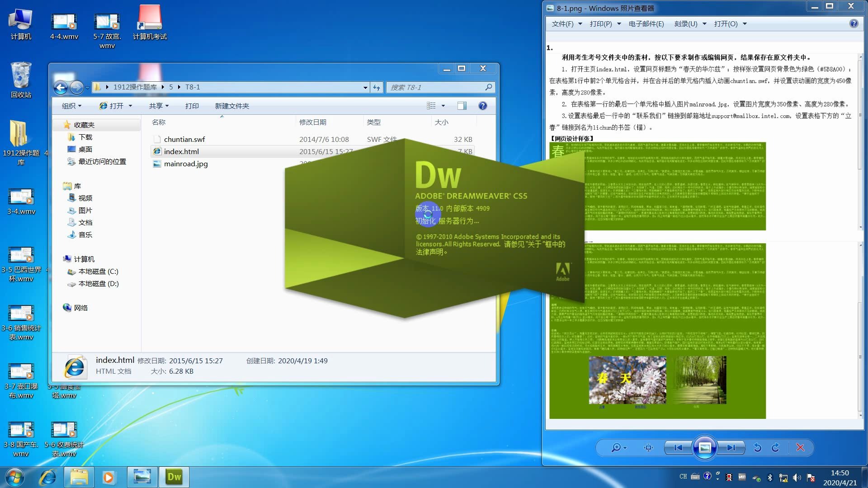868x488 pixels.
Task: Click the Explorer forward arrow button
Action: pos(77,87)
